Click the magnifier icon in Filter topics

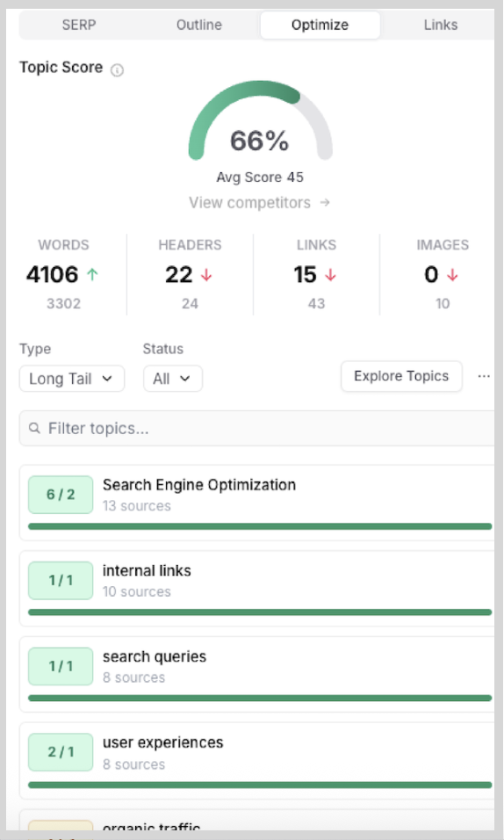point(35,428)
